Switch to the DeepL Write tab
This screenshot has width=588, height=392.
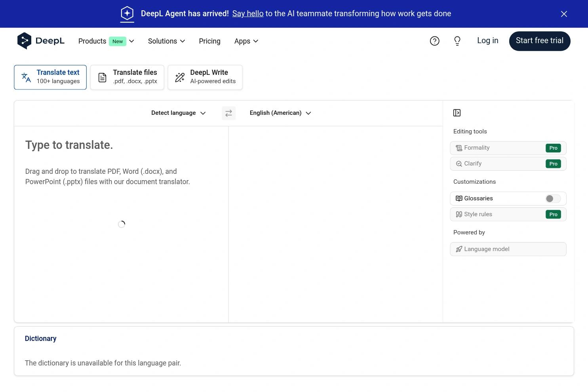coord(205,77)
